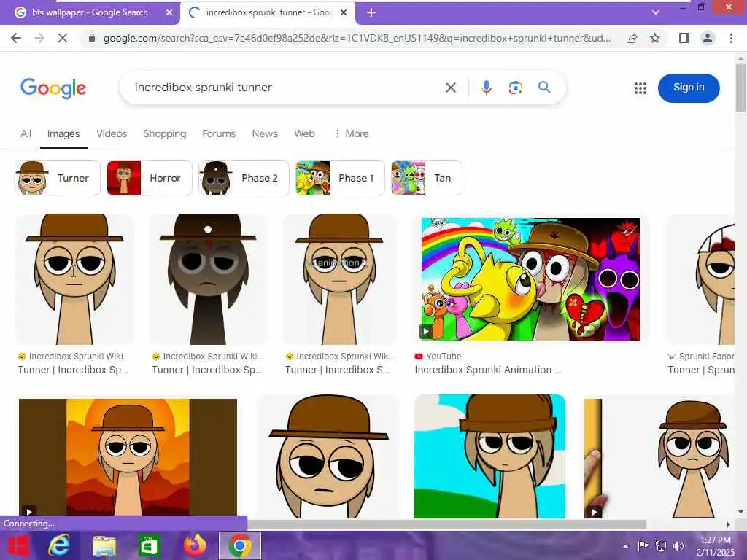Launch Firefox from taskbar
747x560 pixels.
[194, 545]
